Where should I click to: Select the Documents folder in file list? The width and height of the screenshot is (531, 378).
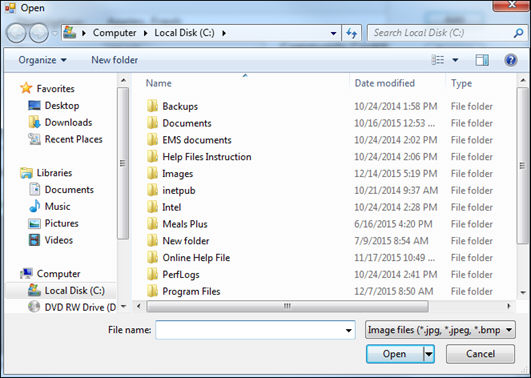click(x=187, y=123)
